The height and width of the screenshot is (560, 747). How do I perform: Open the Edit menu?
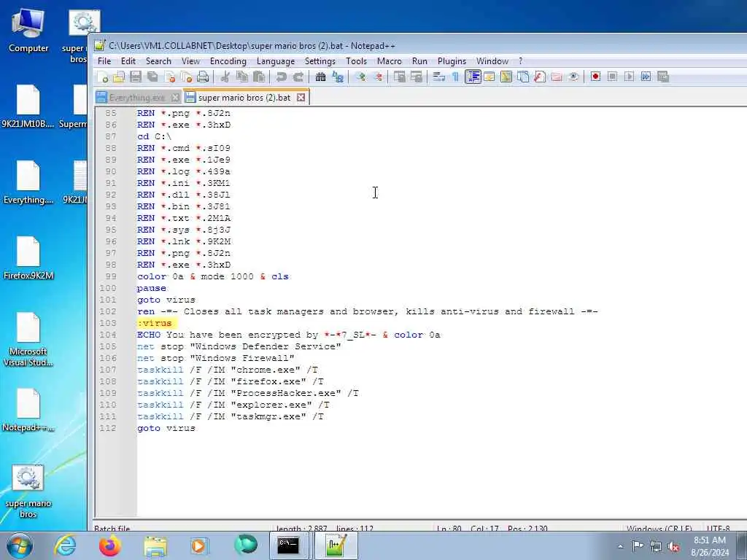[x=128, y=61]
